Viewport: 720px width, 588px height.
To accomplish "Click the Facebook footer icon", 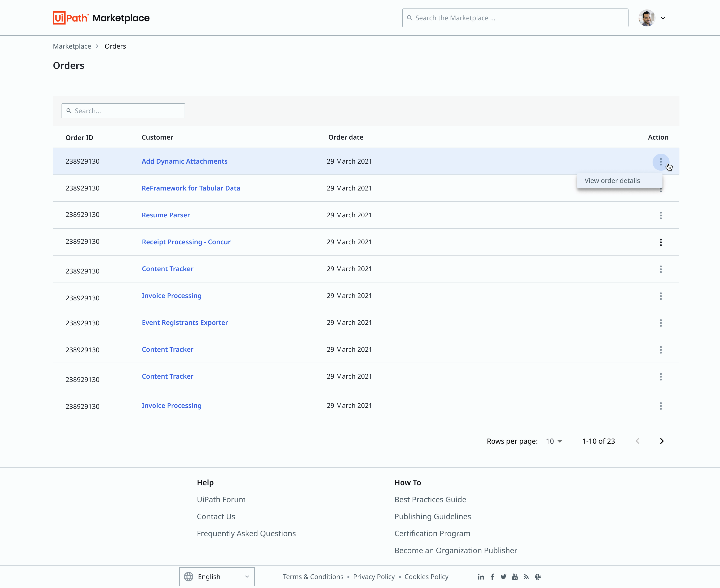I will coord(492,577).
